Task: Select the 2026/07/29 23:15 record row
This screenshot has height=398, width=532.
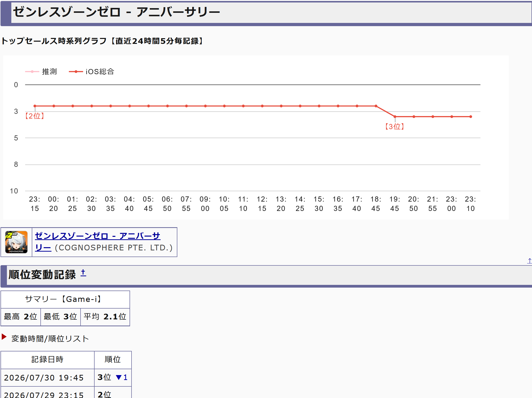Action: pyautogui.click(x=66, y=393)
